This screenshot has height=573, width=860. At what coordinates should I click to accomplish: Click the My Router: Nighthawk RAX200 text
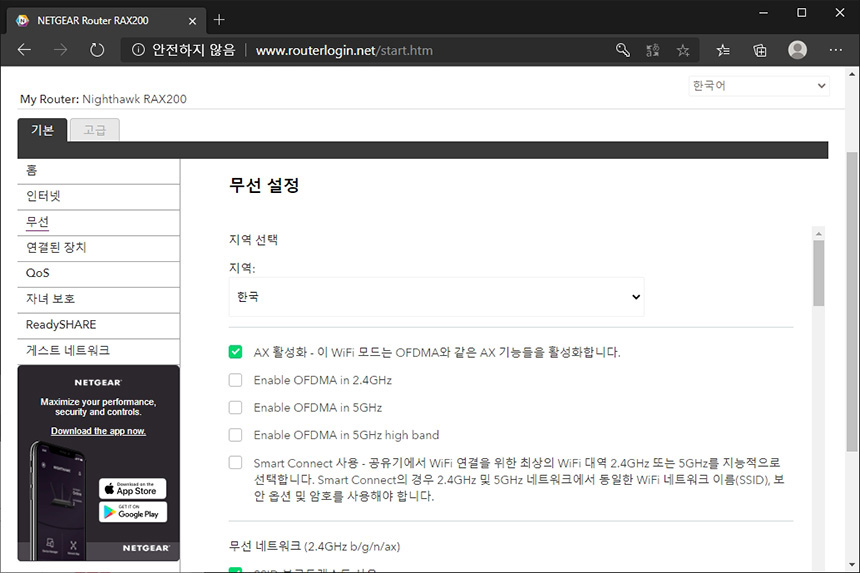click(x=103, y=99)
